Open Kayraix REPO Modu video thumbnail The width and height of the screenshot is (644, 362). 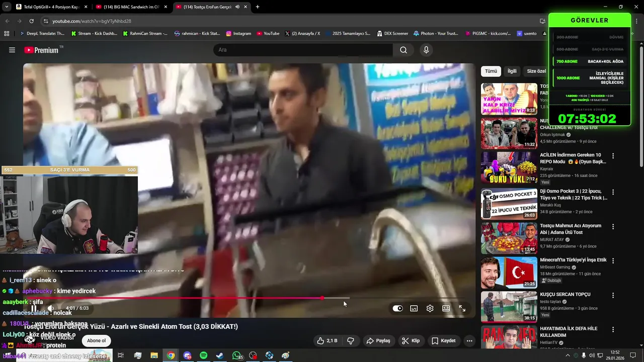tap(509, 167)
